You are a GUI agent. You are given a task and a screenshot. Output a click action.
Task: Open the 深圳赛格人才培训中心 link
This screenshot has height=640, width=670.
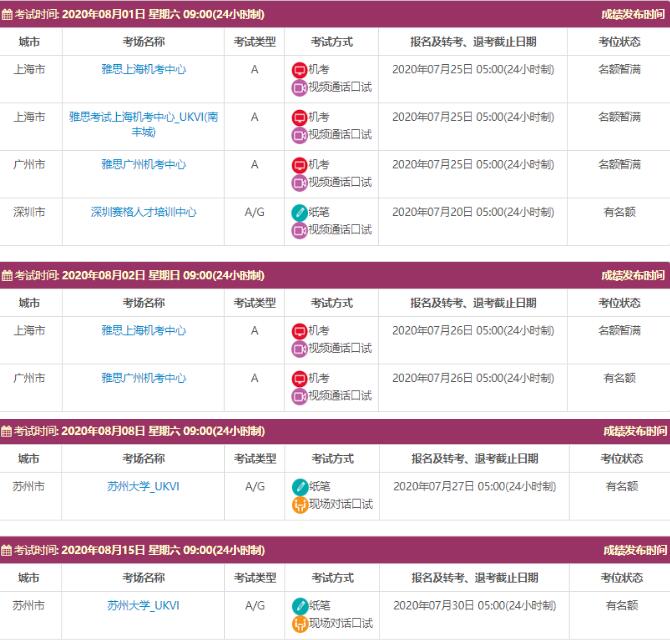tap(143, 212)
